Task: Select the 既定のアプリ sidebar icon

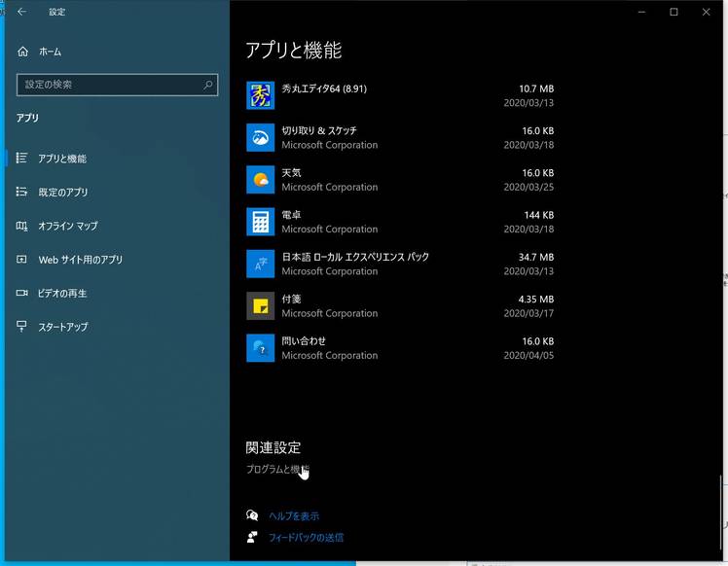Action: (21, 192)
